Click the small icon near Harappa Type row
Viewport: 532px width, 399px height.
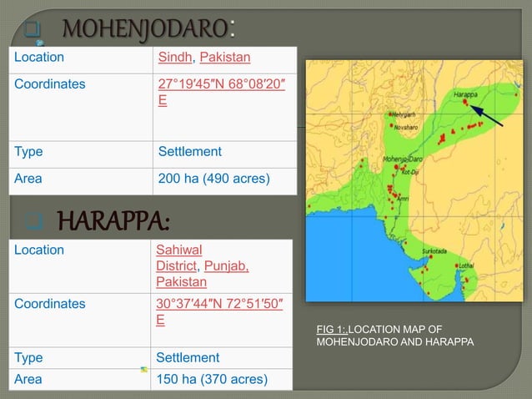(x=144, y=370)
